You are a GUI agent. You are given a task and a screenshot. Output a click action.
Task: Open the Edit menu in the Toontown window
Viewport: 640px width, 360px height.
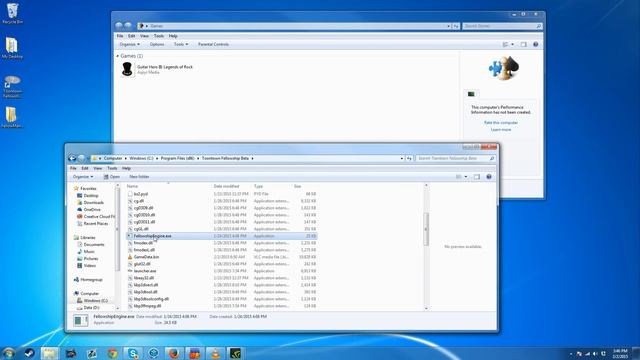(x=85, y=168)
